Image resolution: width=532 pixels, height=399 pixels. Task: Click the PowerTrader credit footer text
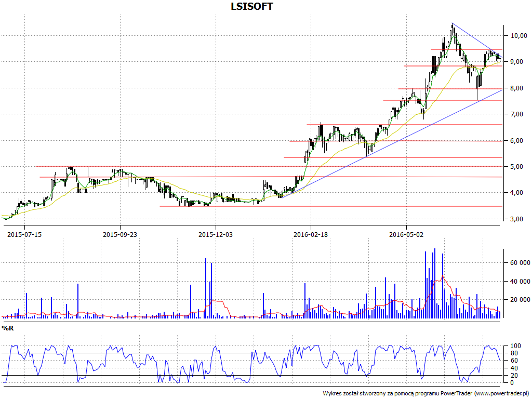(x=426, y=394)
